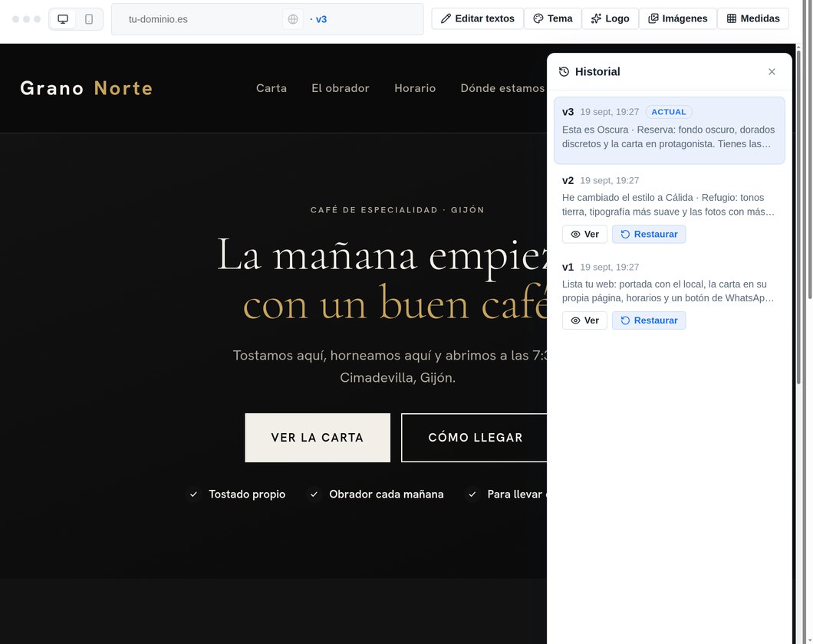The height and width of the screenshot is (644, 813).
Task: Click the v1 timestamp 19 sept, 19:27
Action: pyautogui.click(x=609, y=267)
